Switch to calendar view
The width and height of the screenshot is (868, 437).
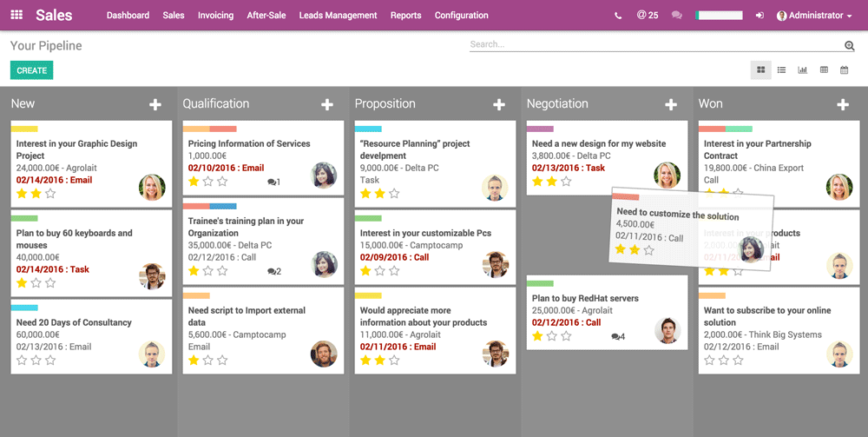[844, 70]
